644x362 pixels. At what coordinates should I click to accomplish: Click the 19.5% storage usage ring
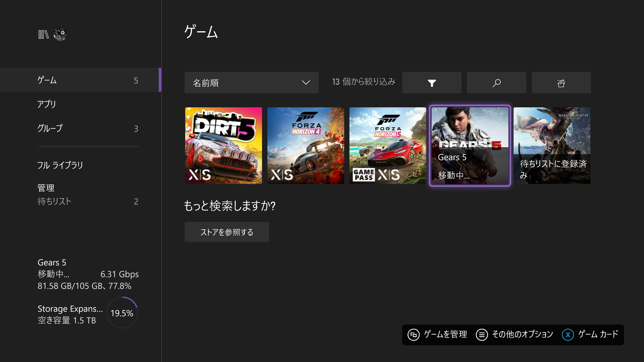(x=122, y=313)
